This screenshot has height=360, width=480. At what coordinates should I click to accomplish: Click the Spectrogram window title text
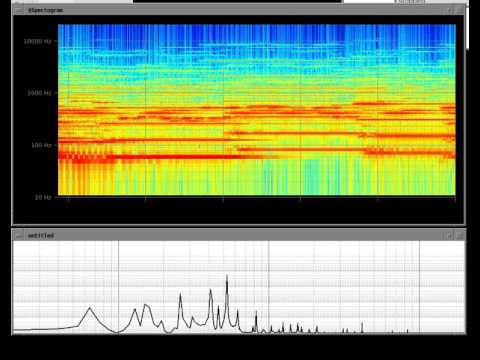click(x=46, y=10)
